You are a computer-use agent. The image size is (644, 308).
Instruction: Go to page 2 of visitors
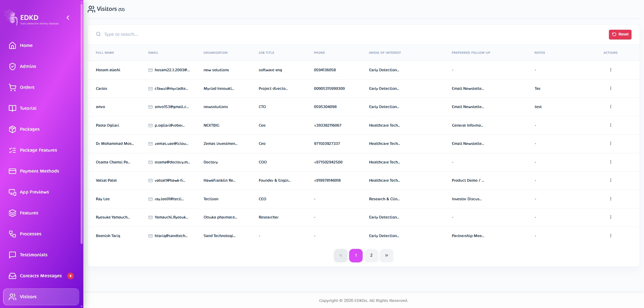click(371, 256)
